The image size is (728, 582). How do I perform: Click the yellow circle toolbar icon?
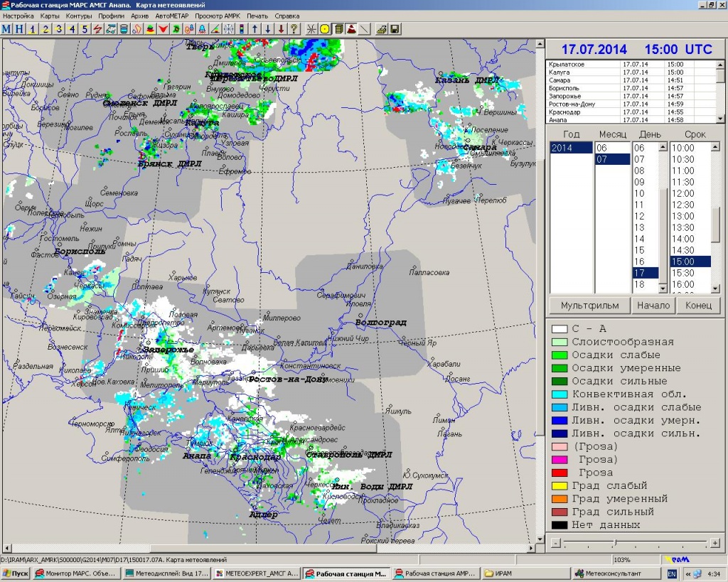pyautogui.click(x=324, y=29)
